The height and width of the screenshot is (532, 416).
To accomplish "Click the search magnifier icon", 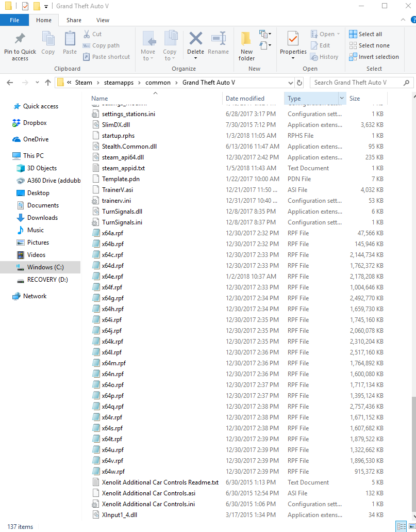I will pos(407,83).
